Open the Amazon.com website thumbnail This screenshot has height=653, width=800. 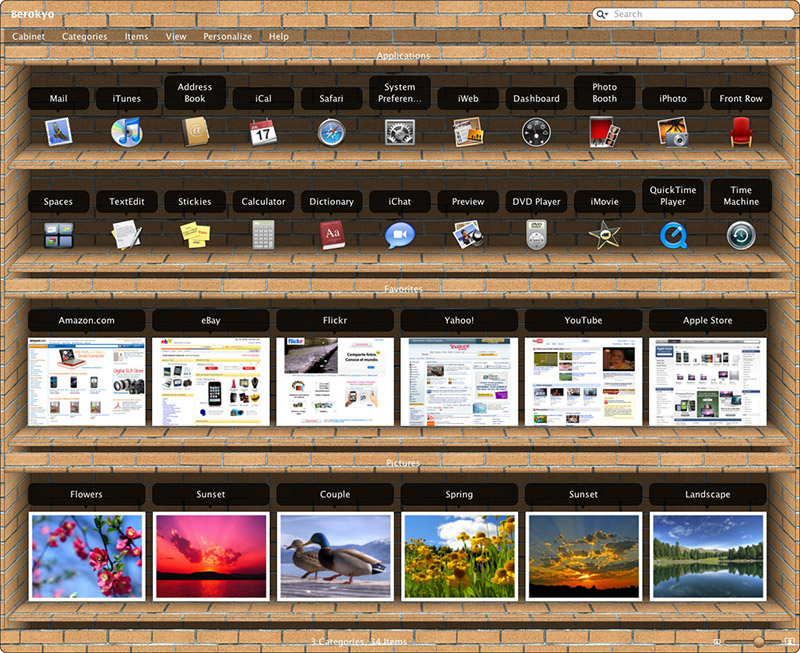[86, 382]
